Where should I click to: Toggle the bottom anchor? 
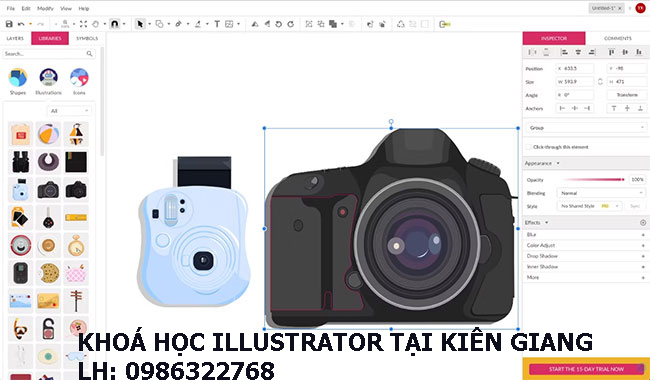[x=640, y=108]
